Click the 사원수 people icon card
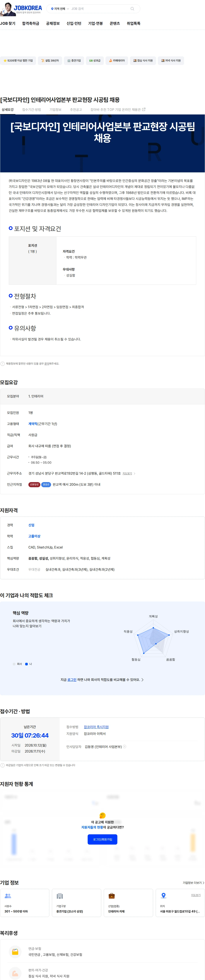Viewport: 205px width, 980px height. click(x=25, y=903)
